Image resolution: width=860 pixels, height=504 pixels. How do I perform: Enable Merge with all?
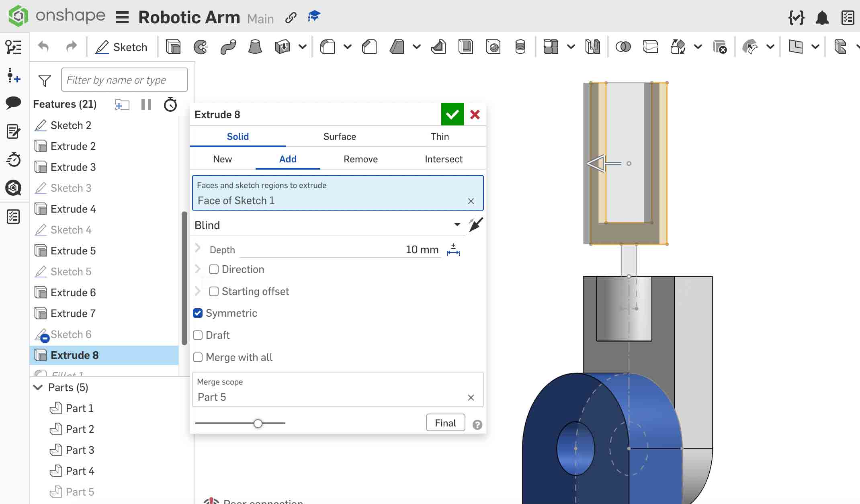click(197, 357)
